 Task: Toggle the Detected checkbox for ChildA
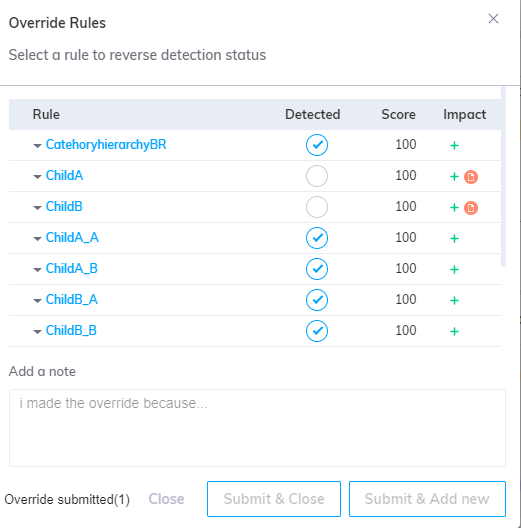[317, 176]
